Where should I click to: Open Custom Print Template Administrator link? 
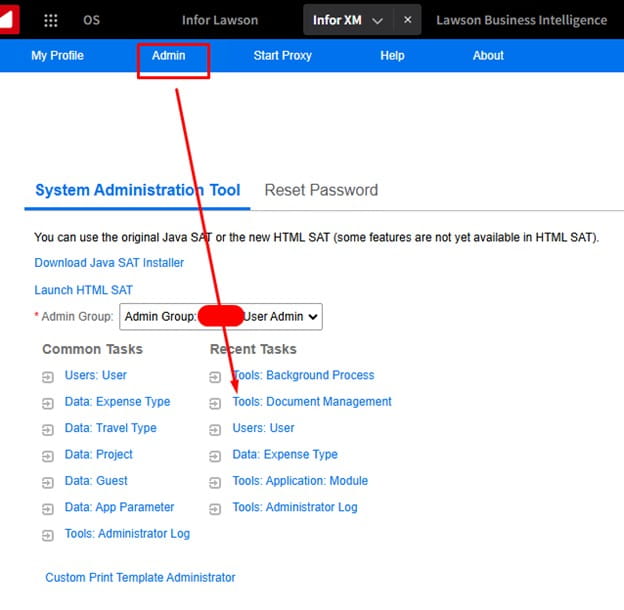point(140,578)
